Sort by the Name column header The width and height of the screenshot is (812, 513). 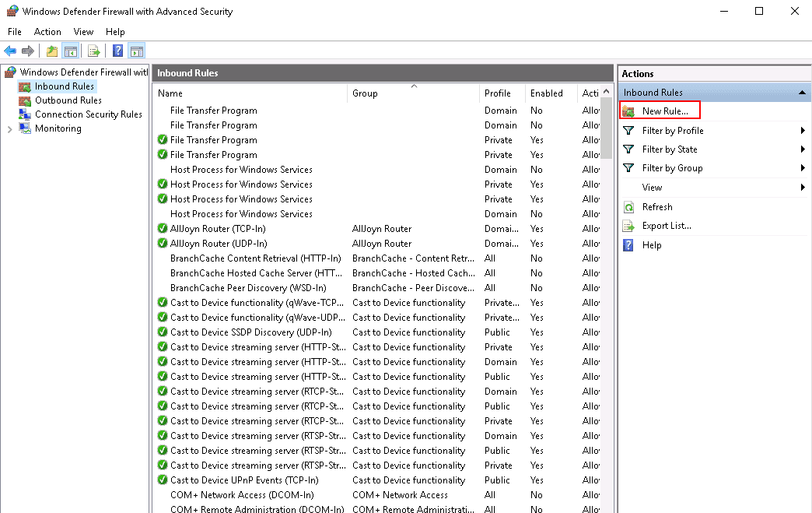pyautogui.click(x=250, y=93)
